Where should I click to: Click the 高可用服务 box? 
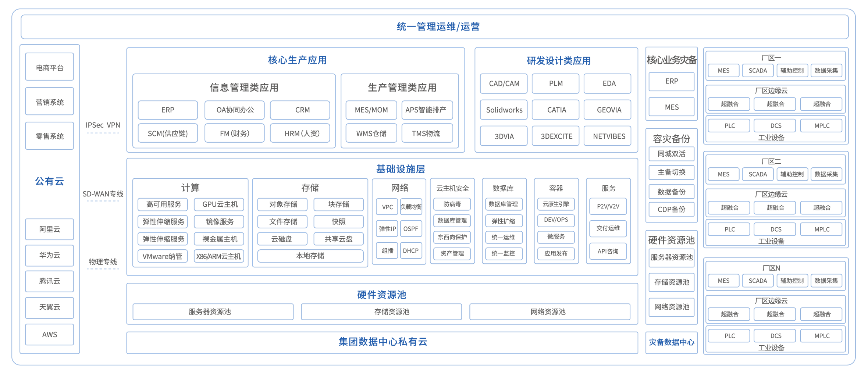click(163, 204)
